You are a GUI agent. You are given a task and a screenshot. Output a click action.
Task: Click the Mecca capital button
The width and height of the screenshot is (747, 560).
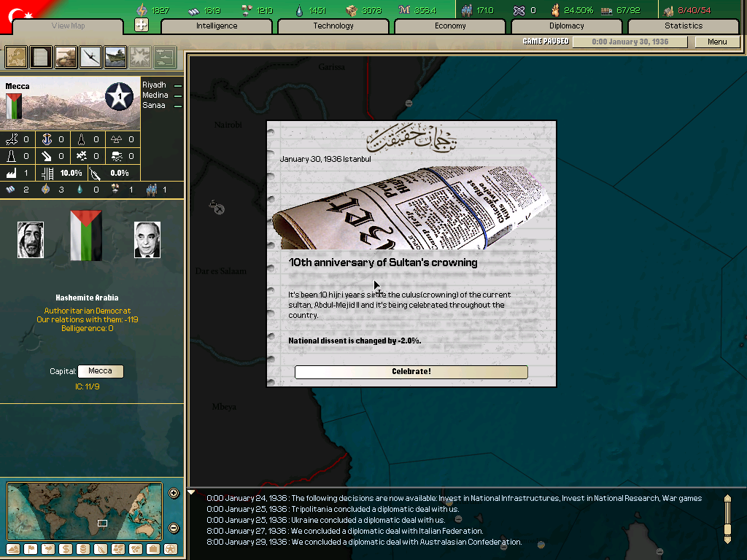(x=100, y=371)
